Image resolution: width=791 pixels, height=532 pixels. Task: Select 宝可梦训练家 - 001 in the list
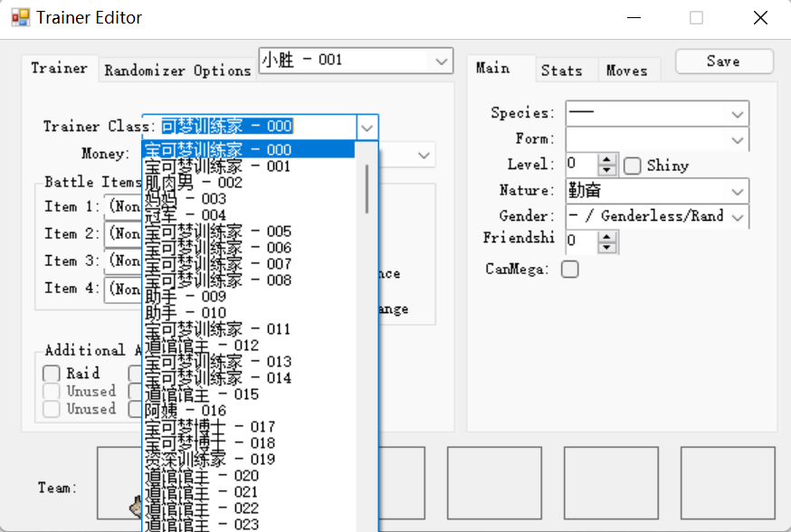249,166
